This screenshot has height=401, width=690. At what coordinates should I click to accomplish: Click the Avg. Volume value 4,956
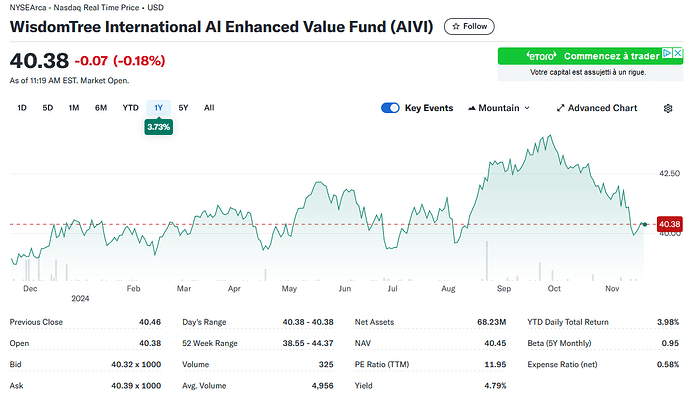pos(323,386)
